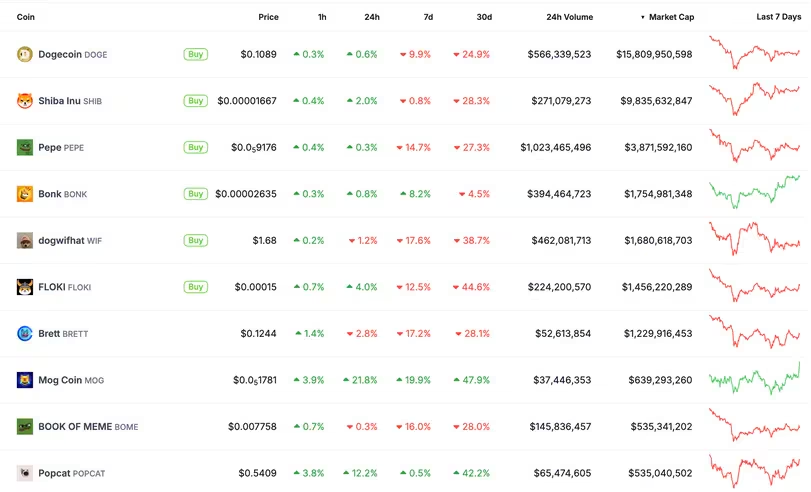Click the Popcat coin logo
This screenshot has height=492, width=811.
pyautogui.click(x=25, y=473)
